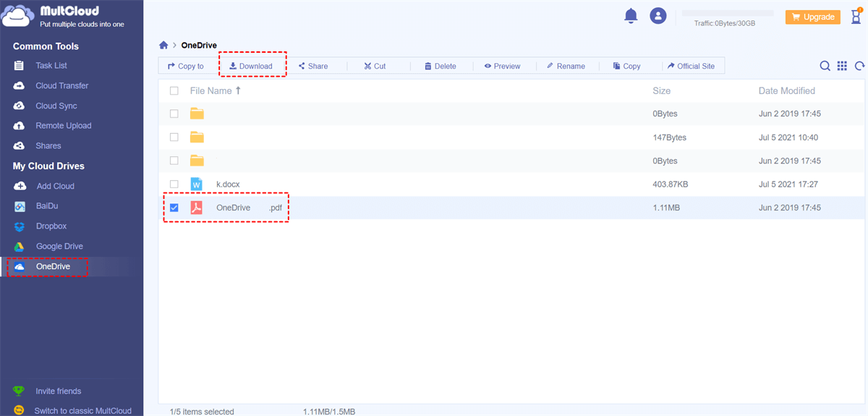868x416 pixels.
Task: Click the Invite friends trophy icon
Action: pyautogui.click(x=19, y=391)
